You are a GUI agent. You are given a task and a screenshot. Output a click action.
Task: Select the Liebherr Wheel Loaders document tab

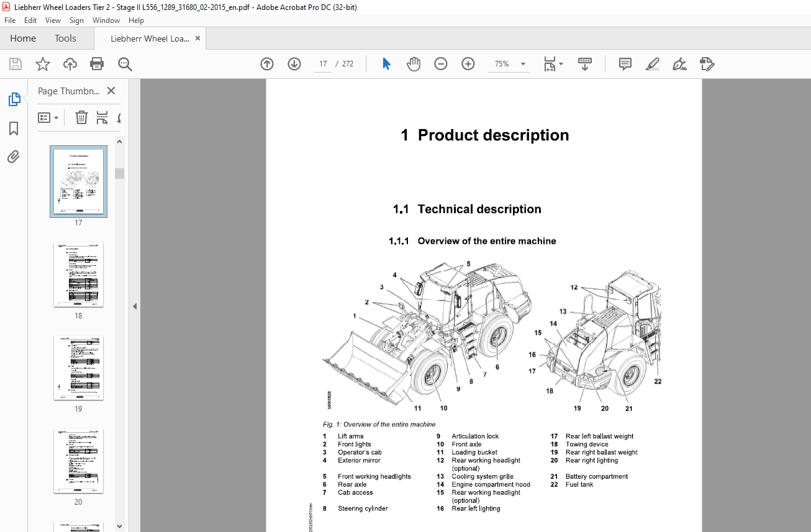pos(150,38)
